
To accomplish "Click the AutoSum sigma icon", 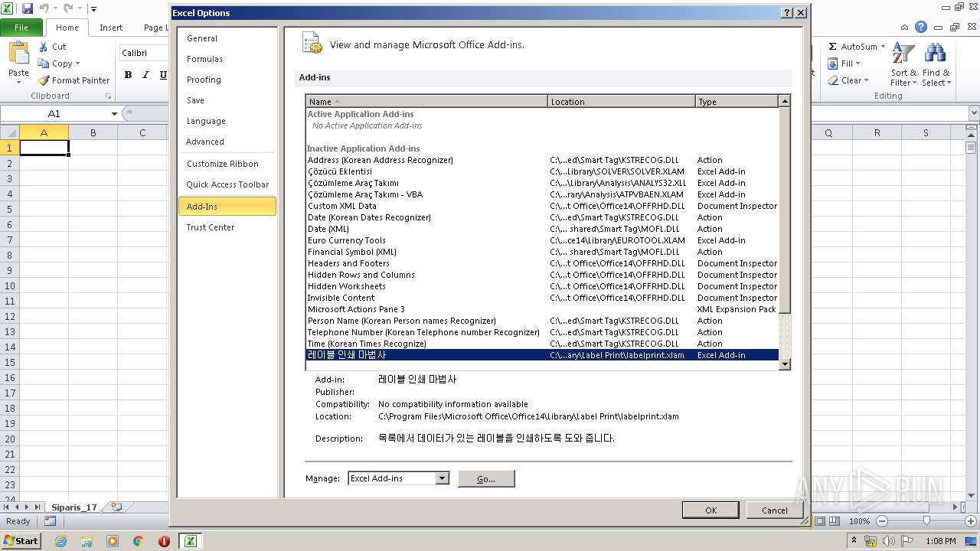I will (832, 47).
